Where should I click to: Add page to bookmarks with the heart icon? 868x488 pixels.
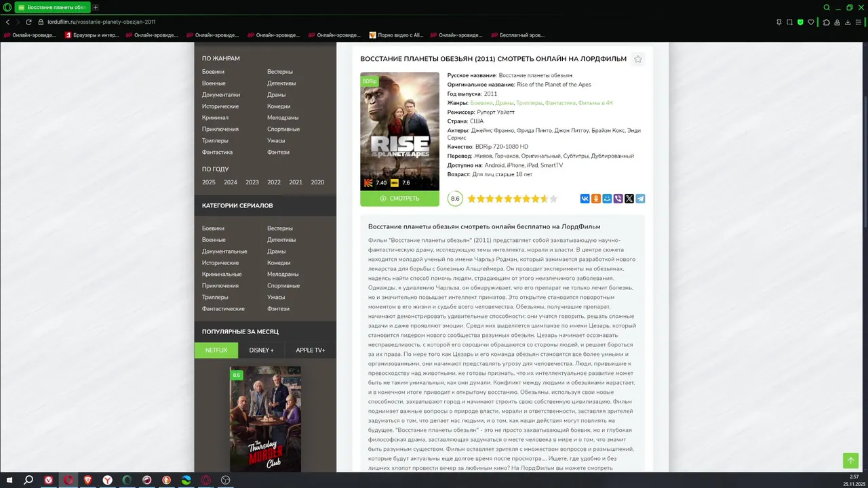812,22
